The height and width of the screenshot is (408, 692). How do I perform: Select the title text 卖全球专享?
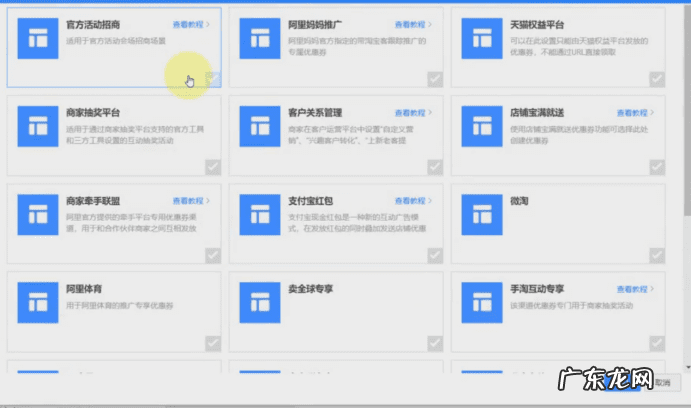(x=311, y=289)
